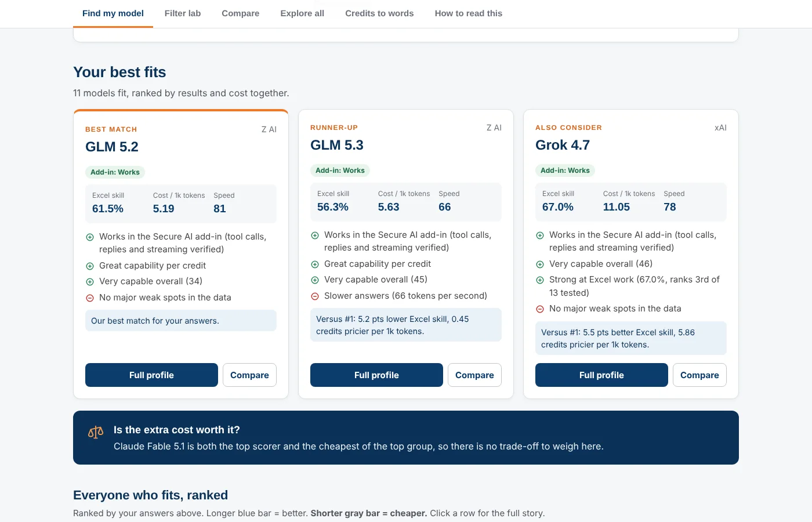
Task: Click the GLM 5.3 speed value 66
Action: [445, 207]
